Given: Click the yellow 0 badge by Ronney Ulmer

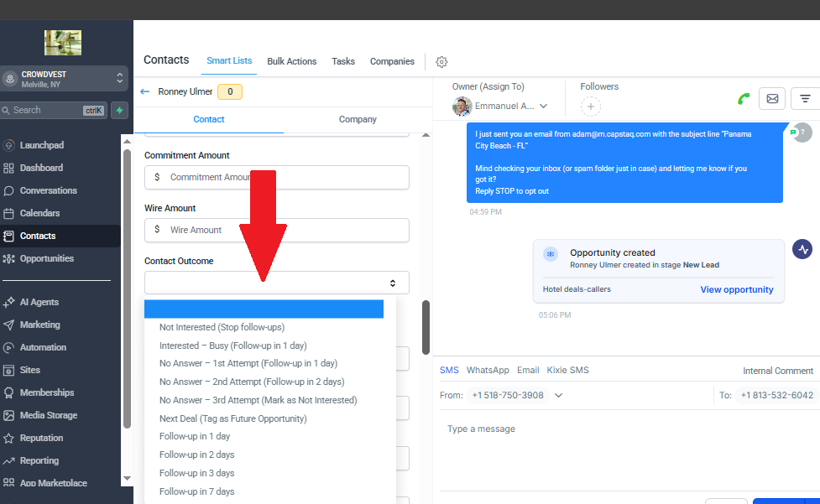Looking at the screenshot, I should pyautogui.click(x=230, y=92).
